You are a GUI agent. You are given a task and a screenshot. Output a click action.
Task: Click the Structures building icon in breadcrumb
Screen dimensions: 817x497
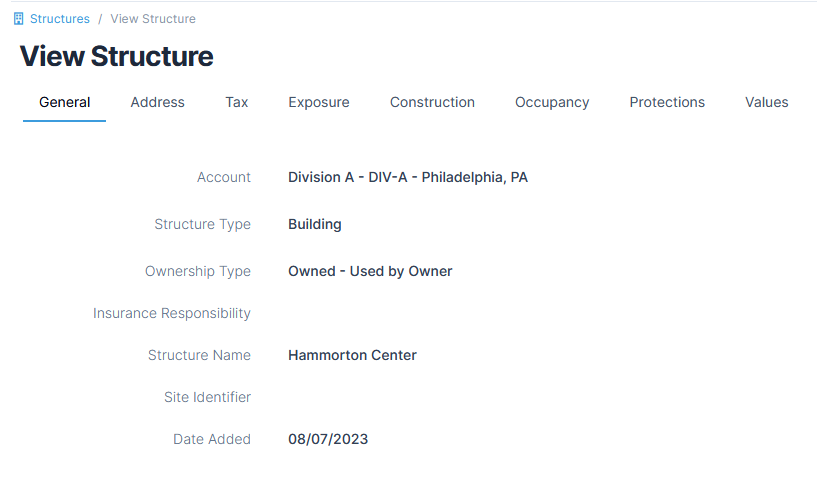(18, 19)
